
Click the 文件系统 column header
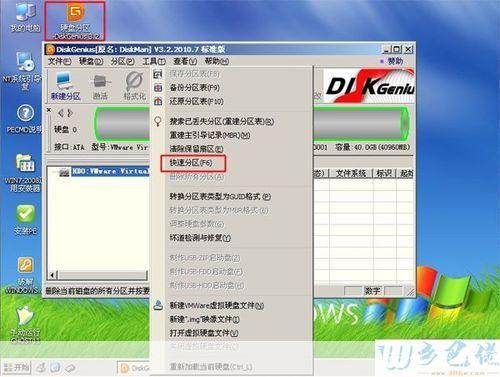tap(351, 173)
